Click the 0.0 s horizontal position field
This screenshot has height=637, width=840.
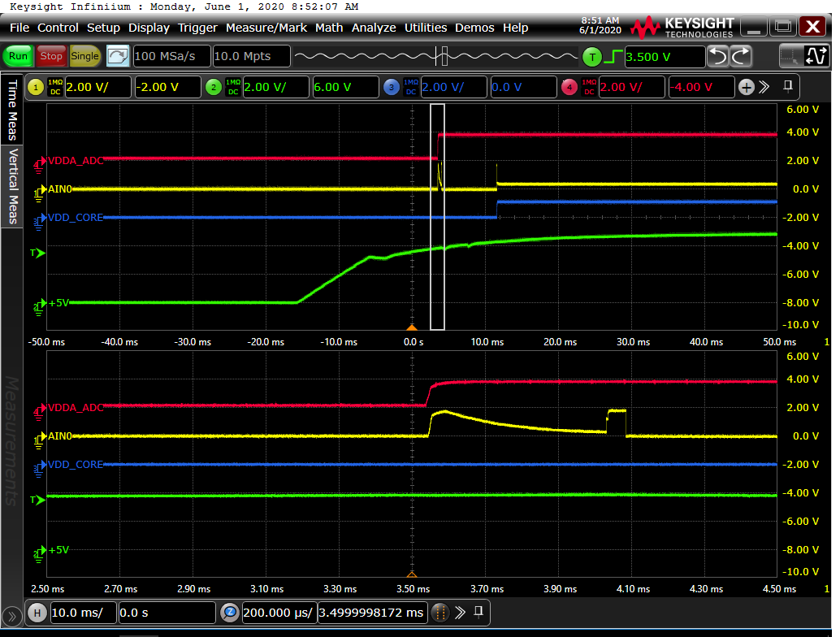(167, 613)
